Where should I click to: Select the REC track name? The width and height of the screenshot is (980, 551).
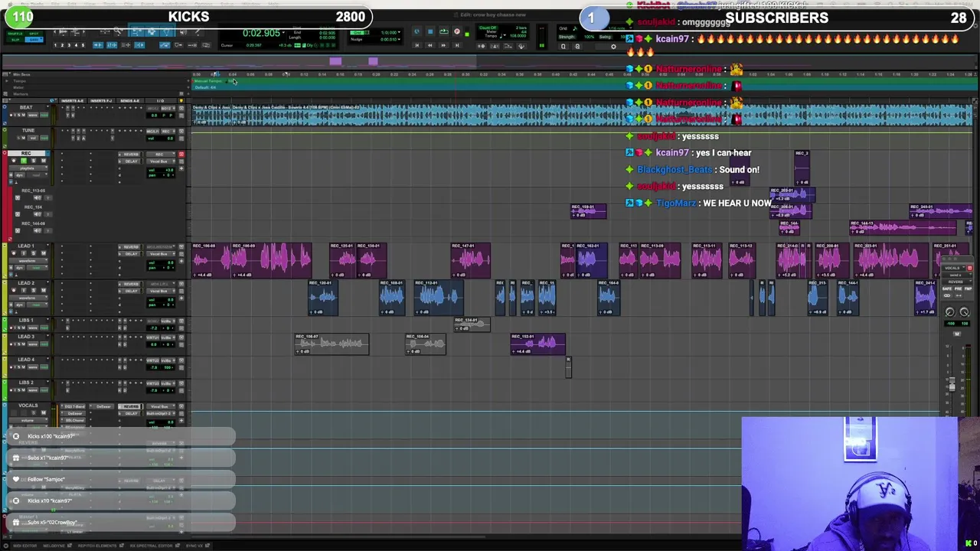(x=26, y=153)
